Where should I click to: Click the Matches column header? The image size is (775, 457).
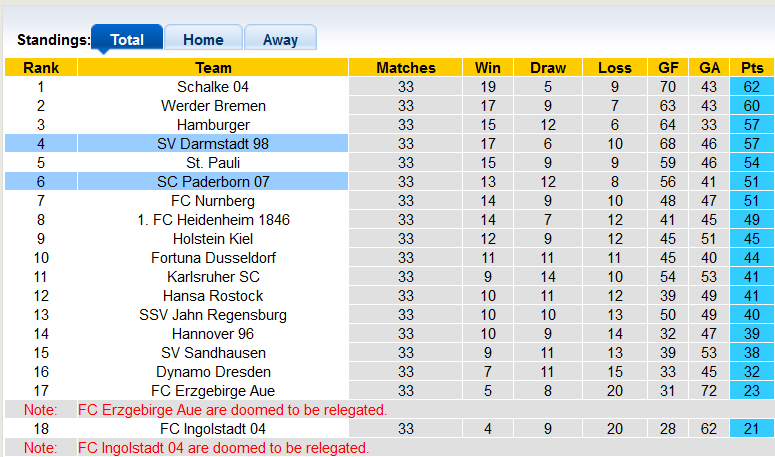click(406, 67)
